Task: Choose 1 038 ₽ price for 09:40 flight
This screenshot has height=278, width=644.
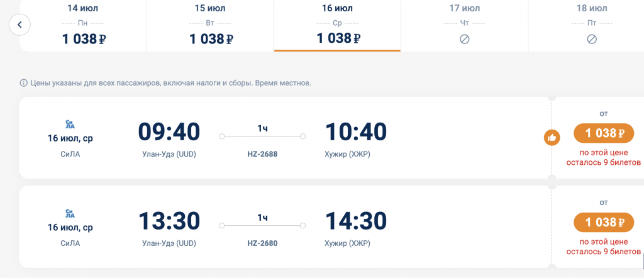Action: 604,133
